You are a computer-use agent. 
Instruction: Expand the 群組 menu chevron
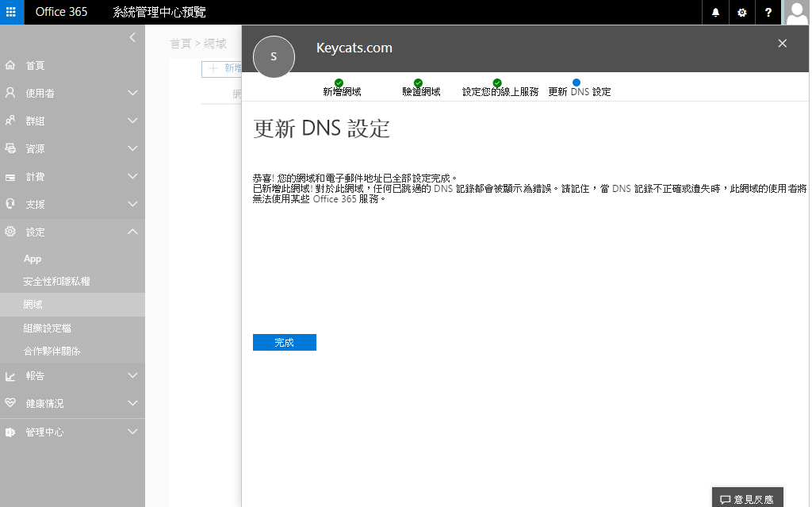point(132,121)
